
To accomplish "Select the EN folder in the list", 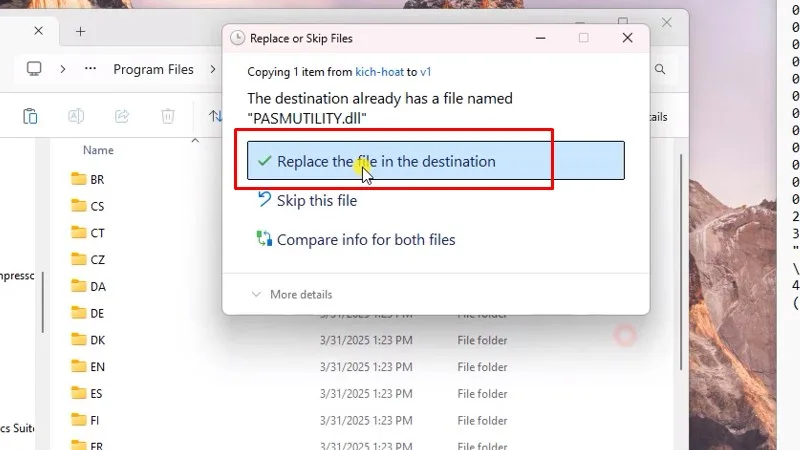I will 96,367.
